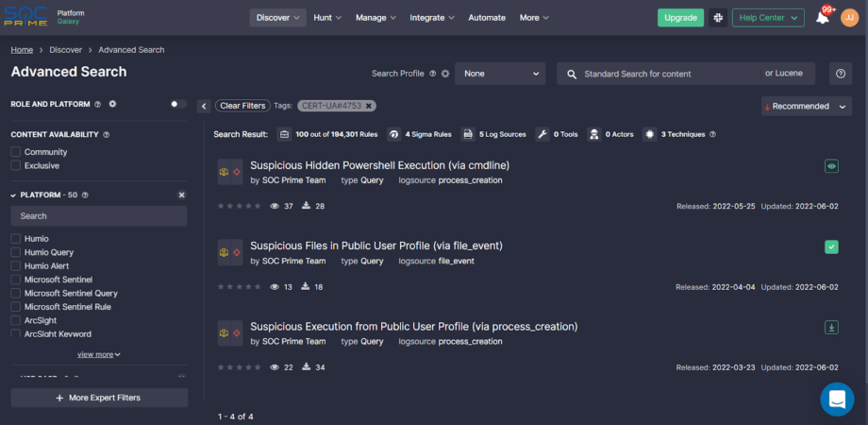Click the Sigma Rules icon
The height and width of the screenshot is (425, 868).
pyautogui.click(x=393, y=134)
